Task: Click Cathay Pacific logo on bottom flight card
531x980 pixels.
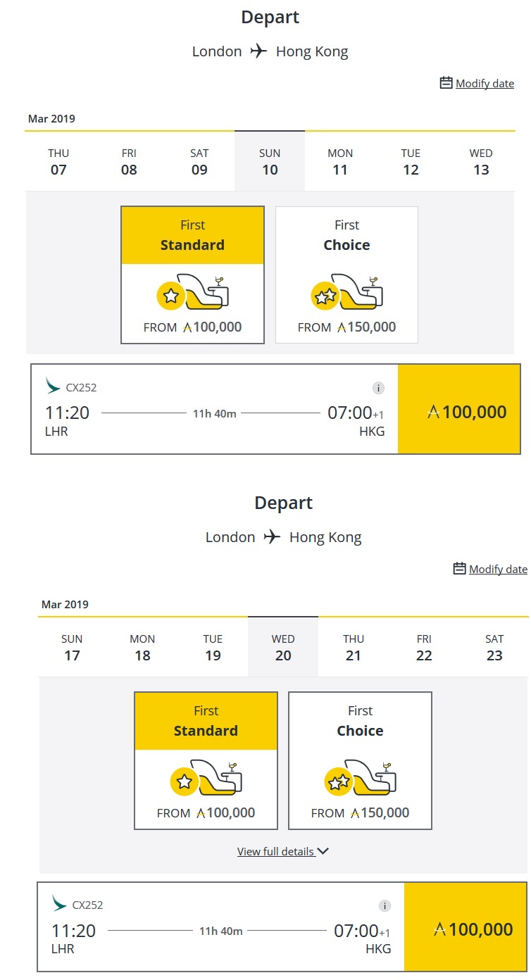Action: click(x=59, y=903)
